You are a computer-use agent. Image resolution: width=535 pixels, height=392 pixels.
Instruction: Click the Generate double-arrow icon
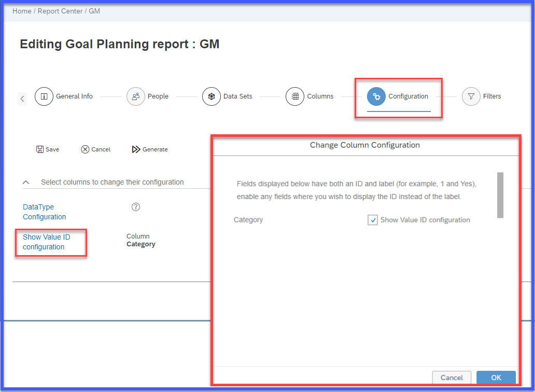(x=136, y=149)
